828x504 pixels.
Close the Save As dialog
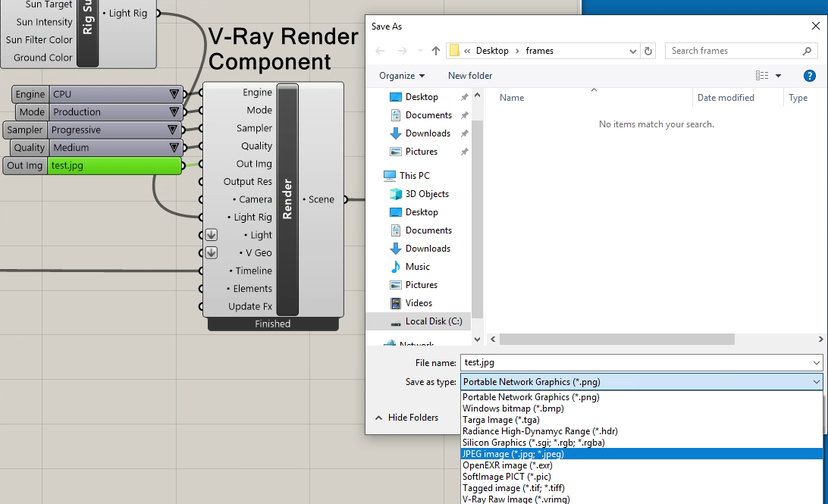coord(815,26)
